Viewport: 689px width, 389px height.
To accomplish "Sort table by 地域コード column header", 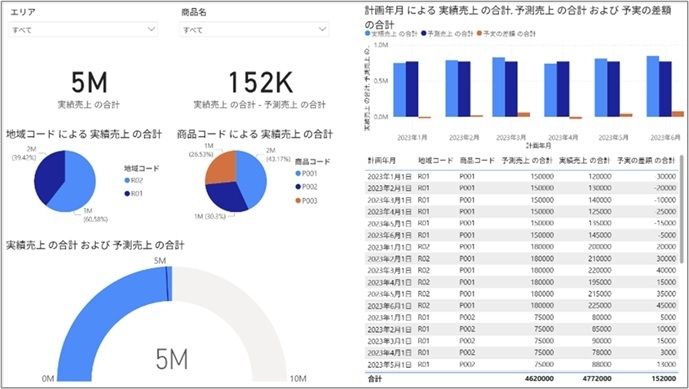I will point(435,160).
